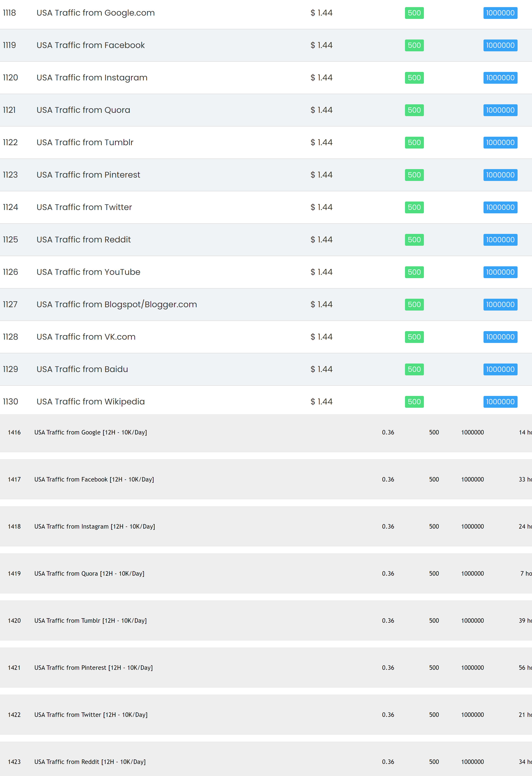The width and height of the screenshot is (532, 776).
Task: Click the 1000000 maximum in row 1421
Action: point(473,668)
